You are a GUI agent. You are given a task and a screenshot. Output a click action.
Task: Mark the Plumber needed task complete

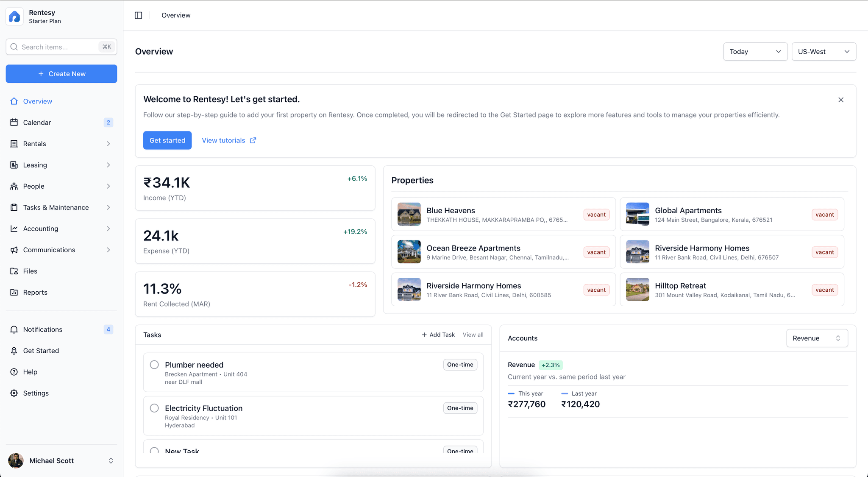tap(154, 365)
